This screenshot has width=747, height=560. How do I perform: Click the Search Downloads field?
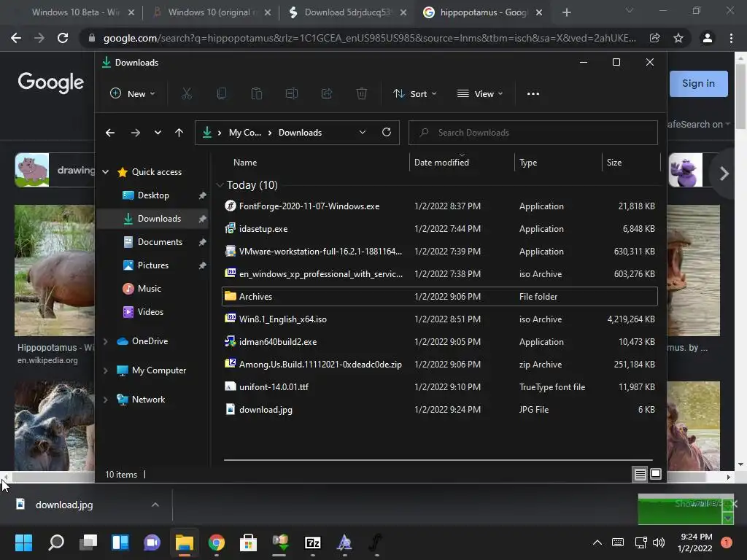533,133
